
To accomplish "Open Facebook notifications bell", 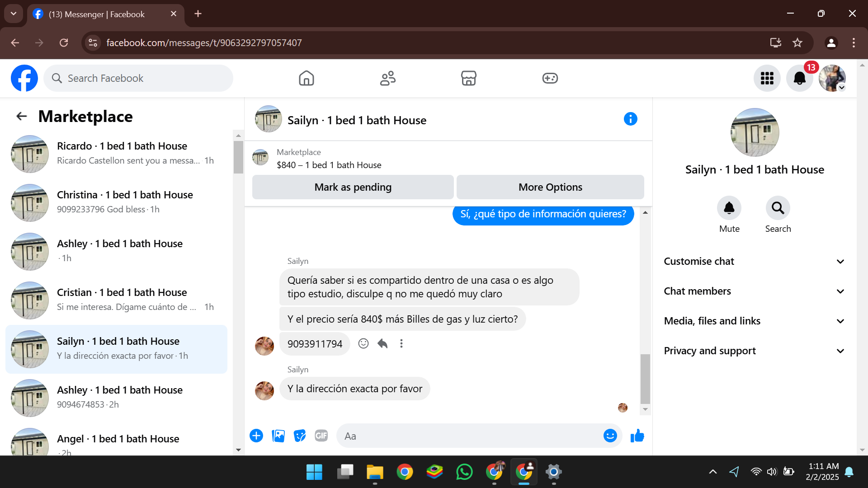I will (x=799, y=78).
